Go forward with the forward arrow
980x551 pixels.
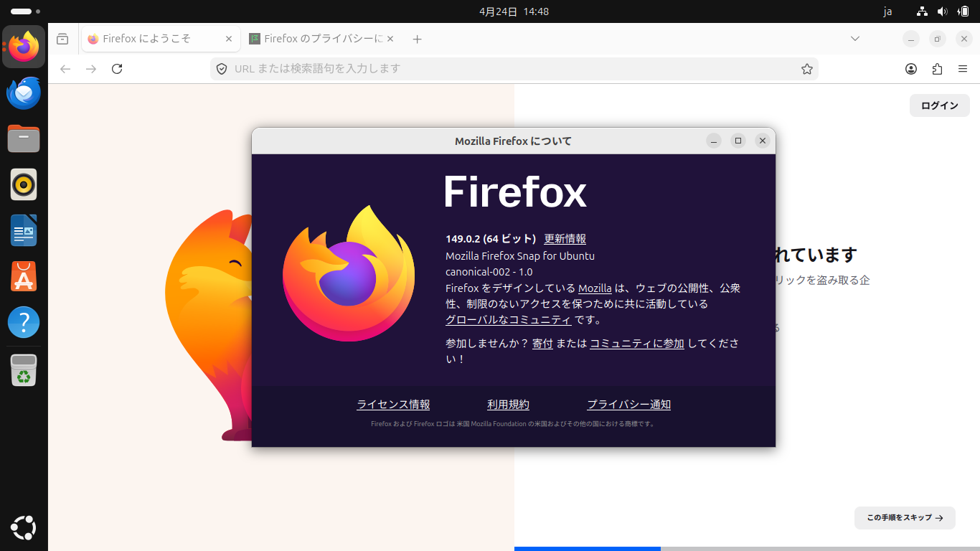point(91,69)
